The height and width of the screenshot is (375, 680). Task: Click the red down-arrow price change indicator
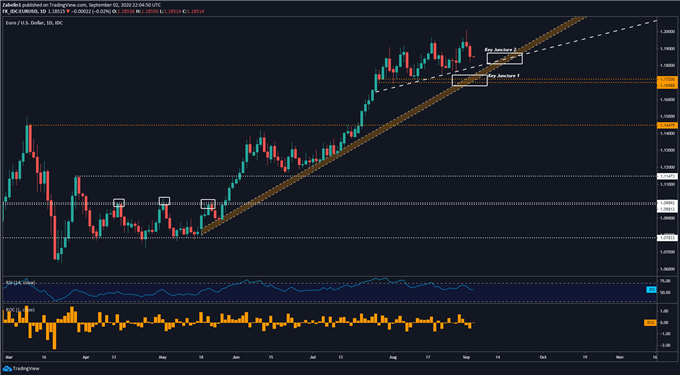(x=68, y=11)
